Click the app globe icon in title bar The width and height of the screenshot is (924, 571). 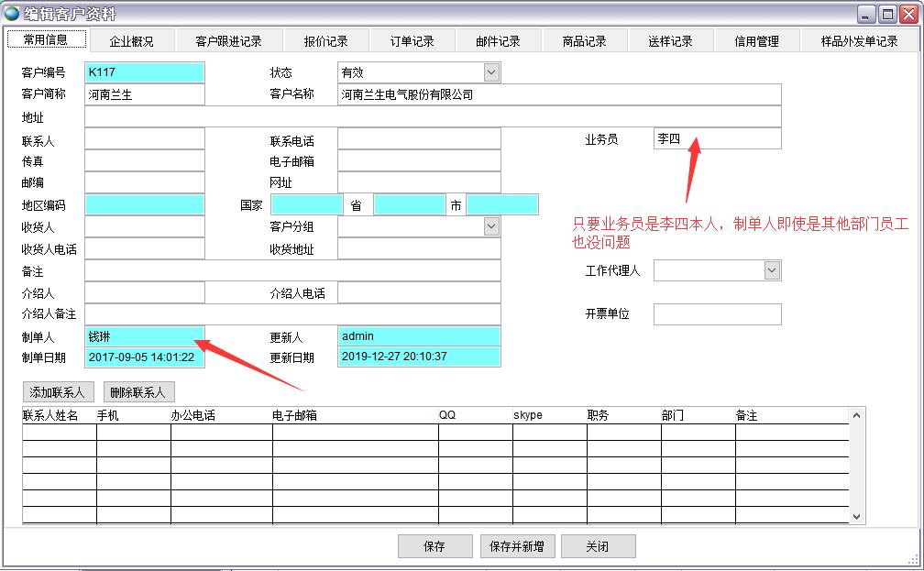[12, 14]
